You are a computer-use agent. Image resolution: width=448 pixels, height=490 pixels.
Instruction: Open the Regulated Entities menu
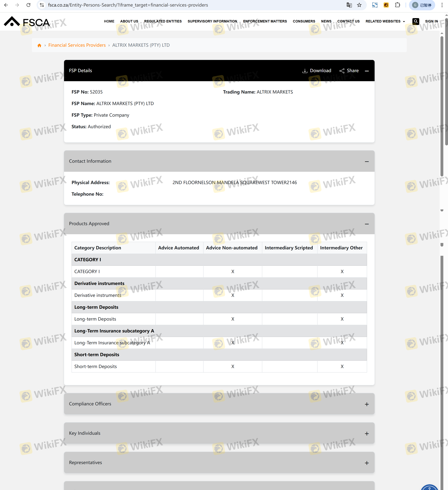pyautogui.click(x=163, y=21)
